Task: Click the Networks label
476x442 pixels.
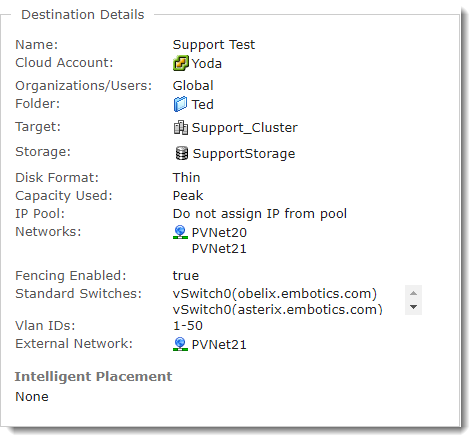Action: [48, 232]
